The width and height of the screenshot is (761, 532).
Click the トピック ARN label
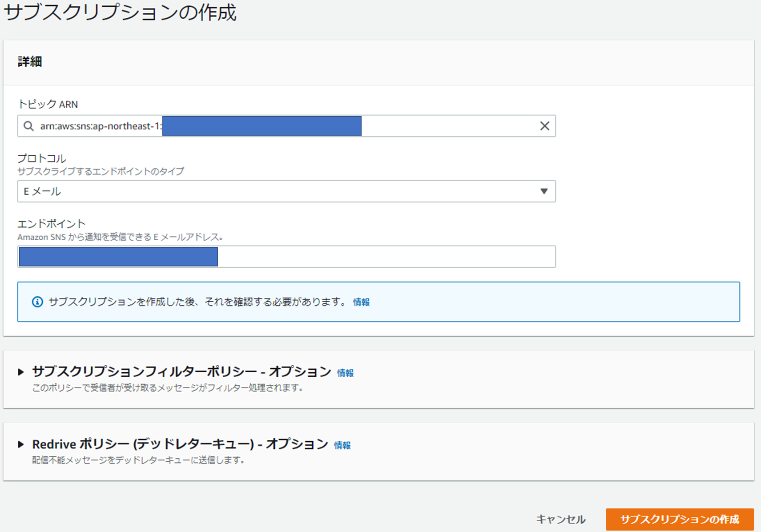pos(48,104)
